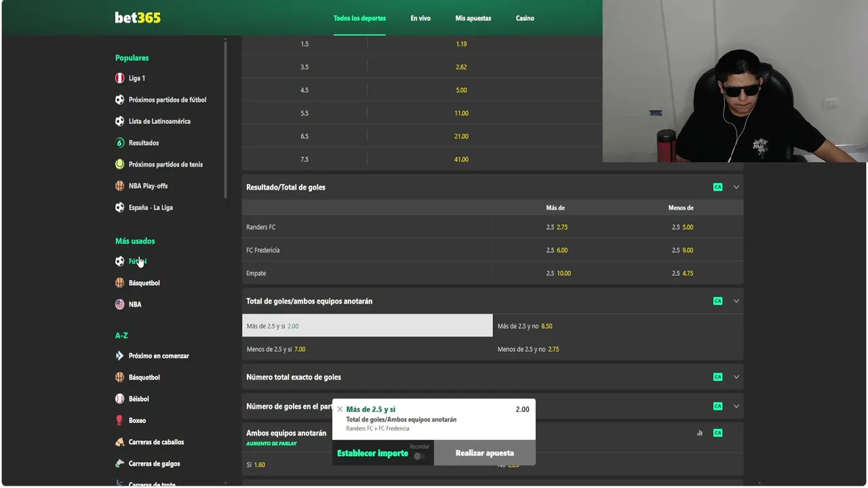Click the basketball icon beside Básquetbol under A-Z

[x=120, y=378]
